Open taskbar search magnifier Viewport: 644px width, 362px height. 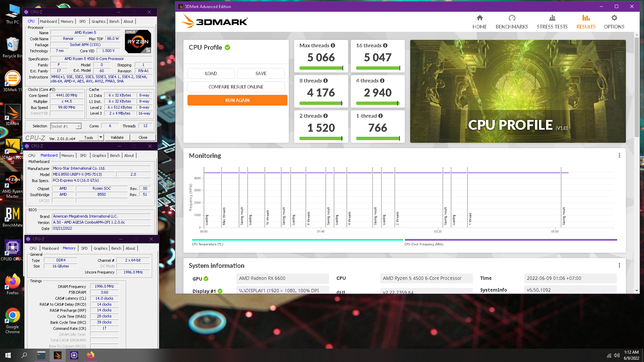24,355
